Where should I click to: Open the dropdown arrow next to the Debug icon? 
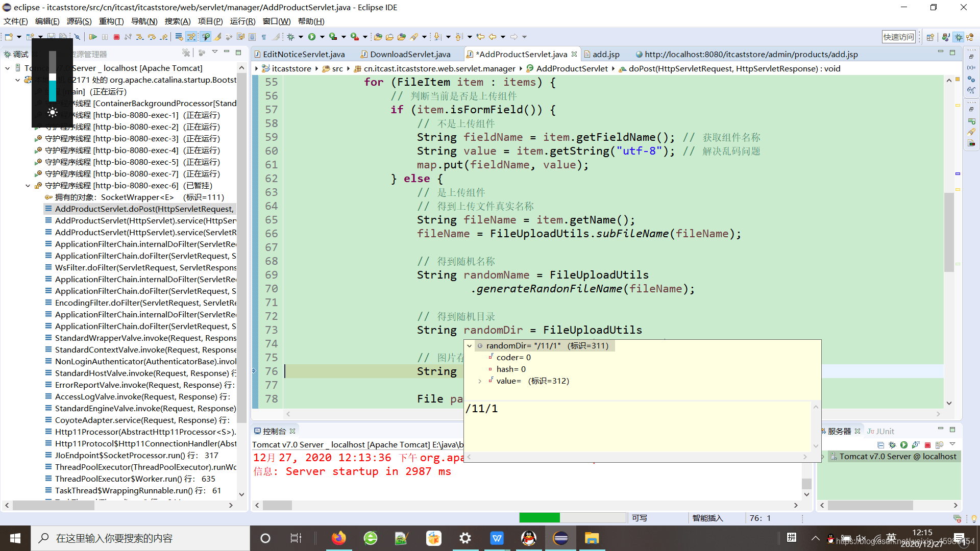pos(301,37)
